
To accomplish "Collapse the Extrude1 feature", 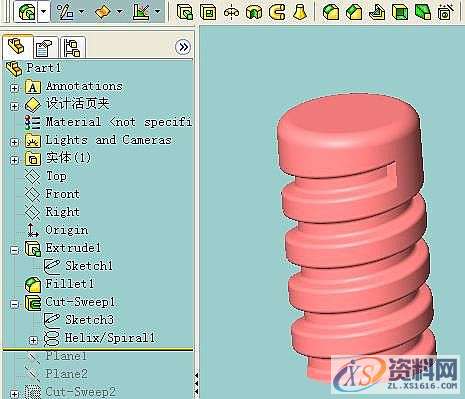I will tap(14, 250).
